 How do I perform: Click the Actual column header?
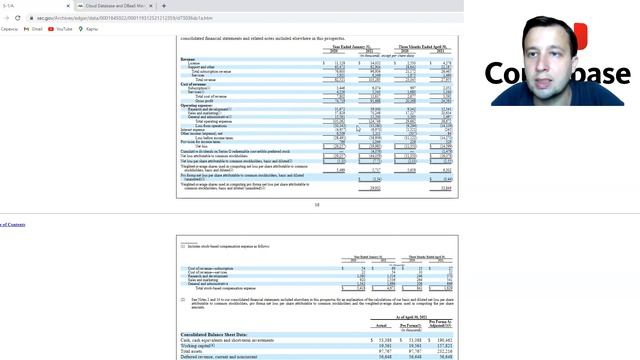380,326
